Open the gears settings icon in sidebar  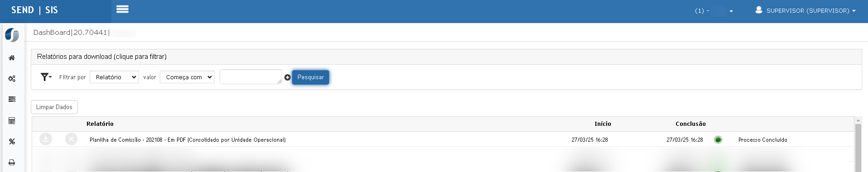point(12,79)
